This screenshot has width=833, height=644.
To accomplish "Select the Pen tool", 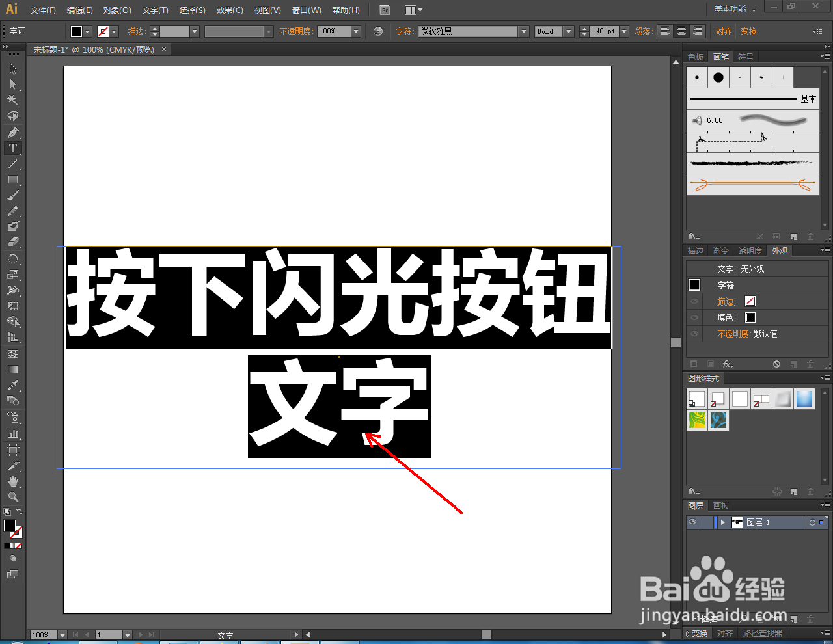I will coord(12,132).
